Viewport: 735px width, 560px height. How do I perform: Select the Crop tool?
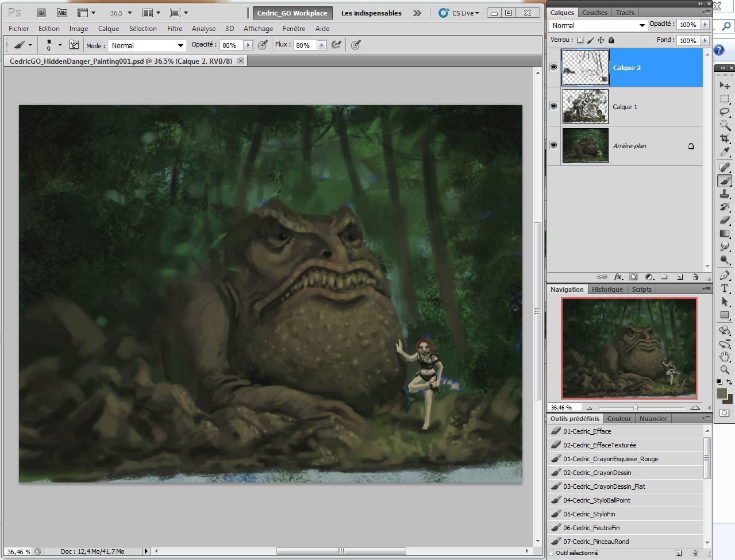point(724,138)
